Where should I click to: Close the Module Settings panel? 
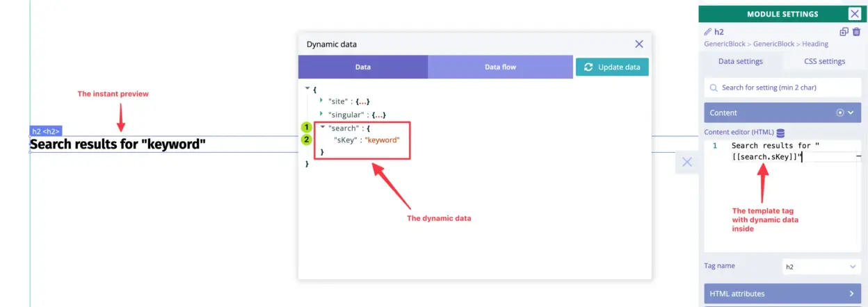(854, 14)
